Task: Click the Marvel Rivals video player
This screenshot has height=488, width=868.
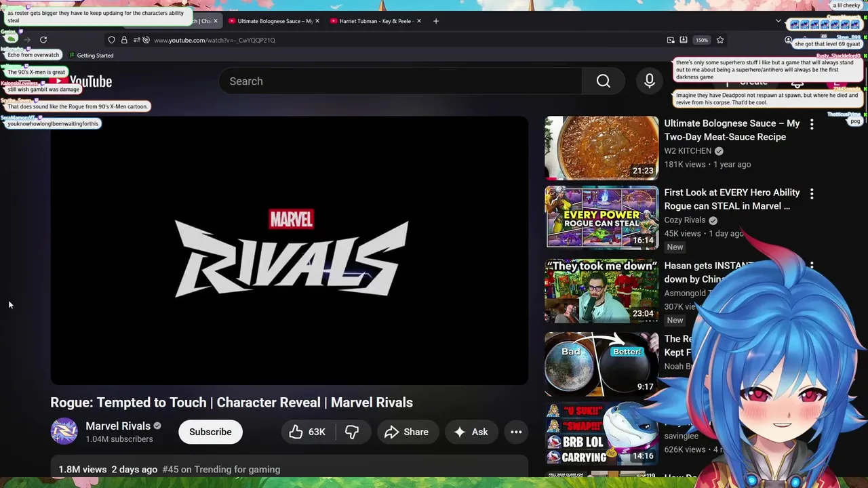Action: [x=290, y=251]
